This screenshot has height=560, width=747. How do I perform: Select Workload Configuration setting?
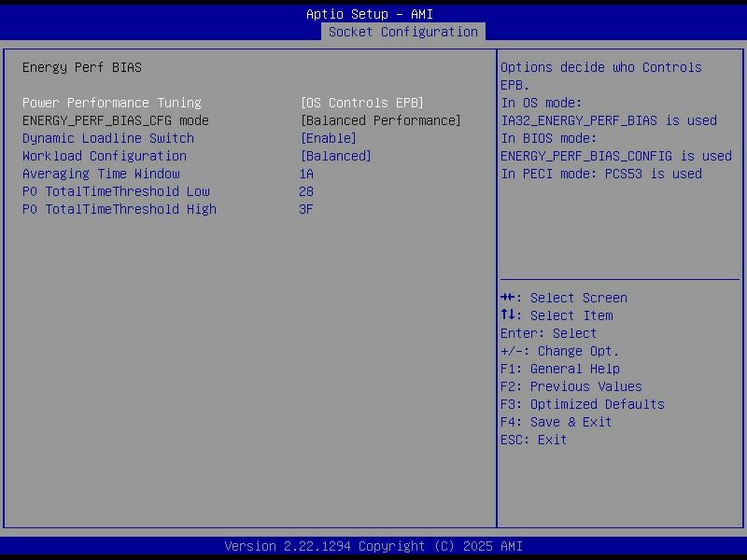(105, 156)
